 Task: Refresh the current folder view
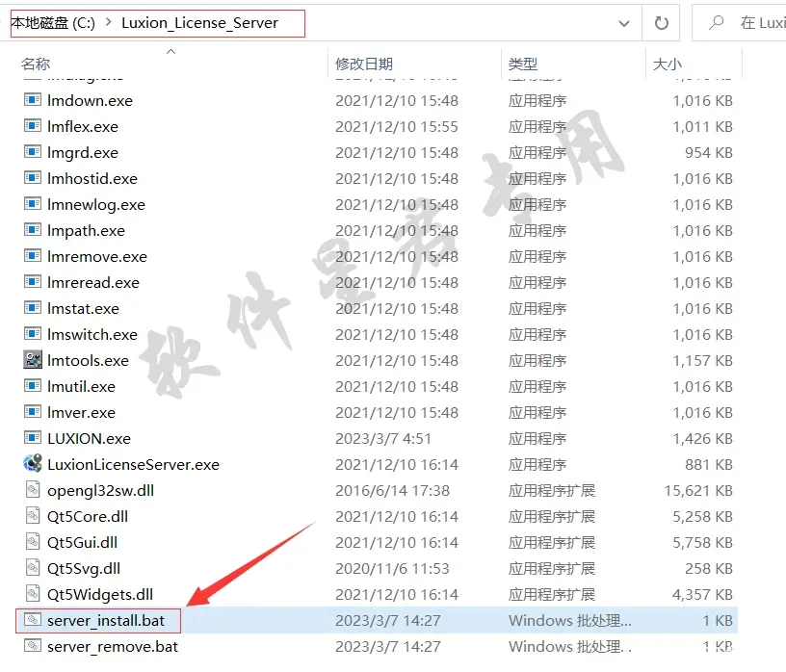pos(661,23)
